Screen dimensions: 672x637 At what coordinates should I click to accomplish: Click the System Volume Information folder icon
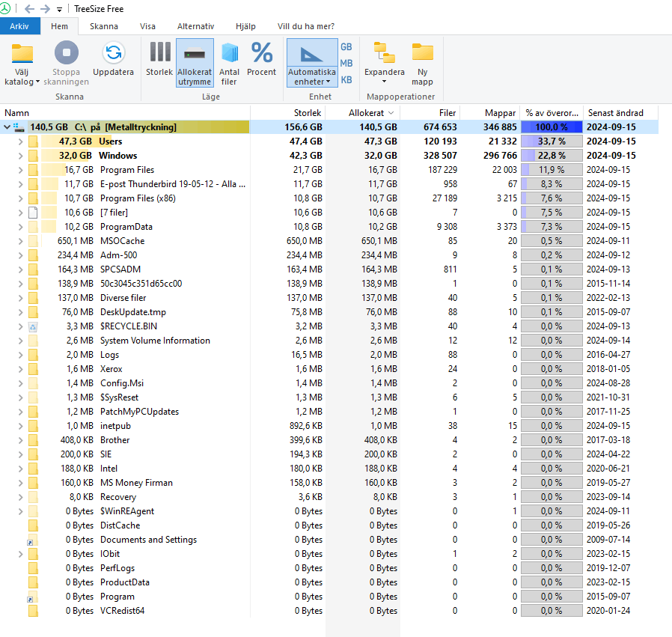pos(33,341)
